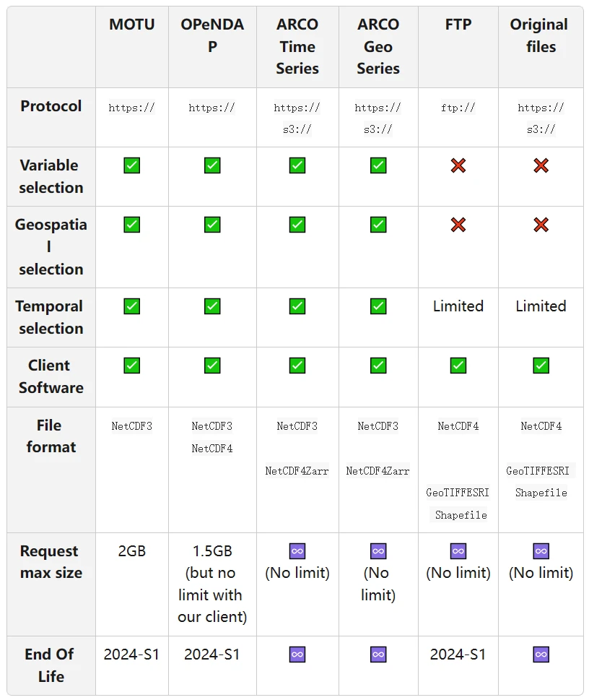Click the ARCO Time Series Variable selection checkmark
Image resolution: width=589 pixels, height=700 pixels.
click(x=297, y=165)
